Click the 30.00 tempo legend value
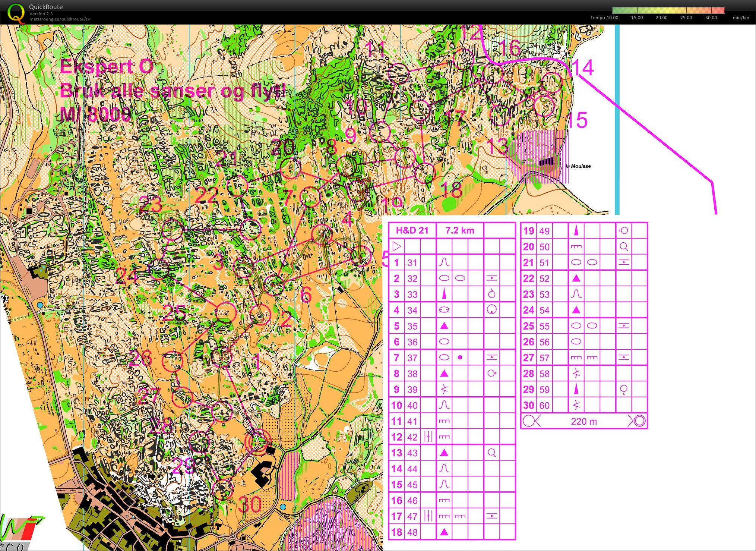The image size is (756, 551). click(711, 18)
